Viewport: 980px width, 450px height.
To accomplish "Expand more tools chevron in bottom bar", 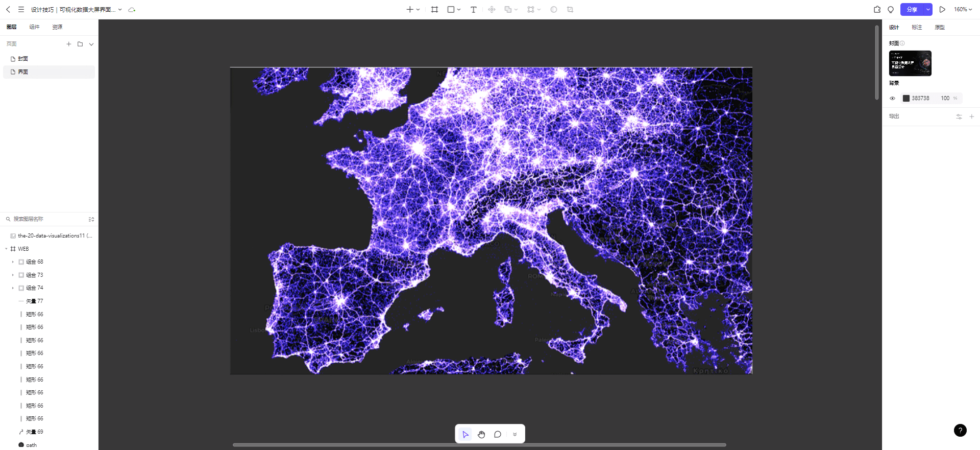I will coord(514,434).
